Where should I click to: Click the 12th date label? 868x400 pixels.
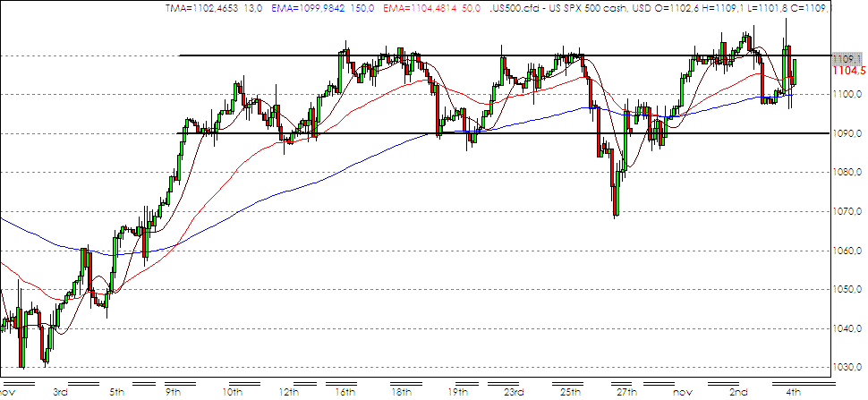click(x=290, y=393)
